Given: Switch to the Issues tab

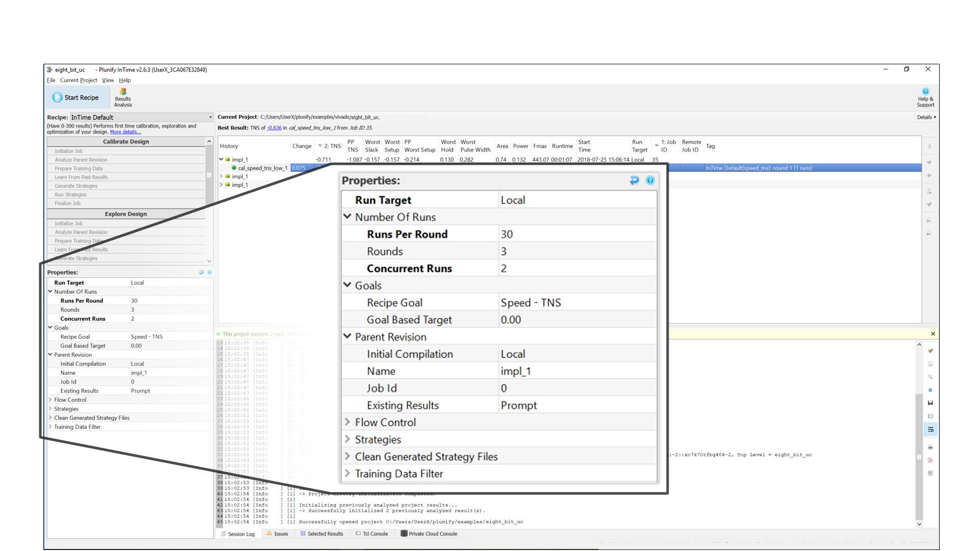Looking at the screenshot, I should (x=277, y=534).
